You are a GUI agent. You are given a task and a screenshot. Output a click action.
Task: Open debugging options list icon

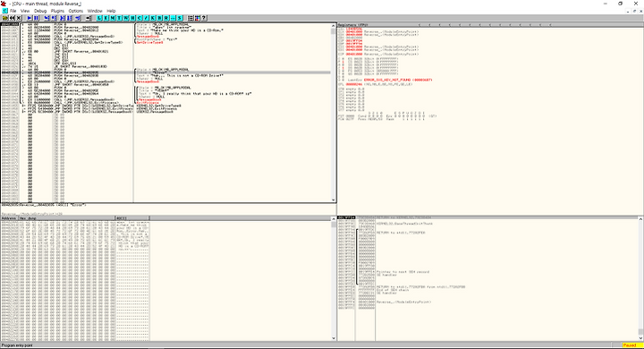pos(191,18)
